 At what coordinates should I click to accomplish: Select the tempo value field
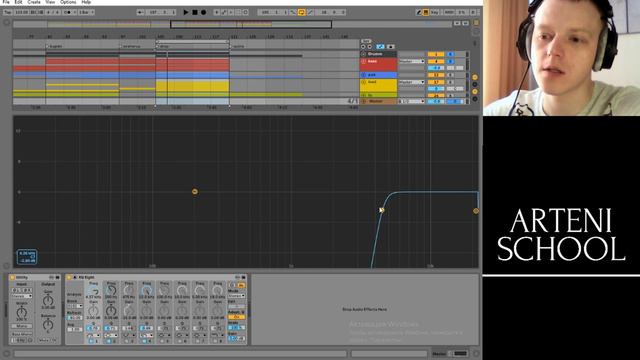(x=21, y=12)
